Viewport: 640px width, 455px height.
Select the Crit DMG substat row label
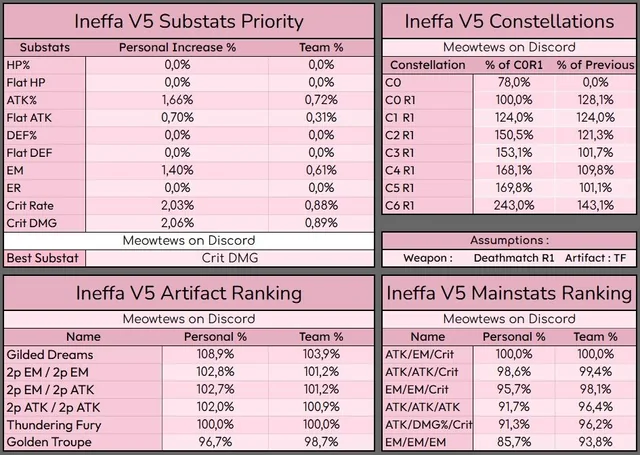pos(44,223)
